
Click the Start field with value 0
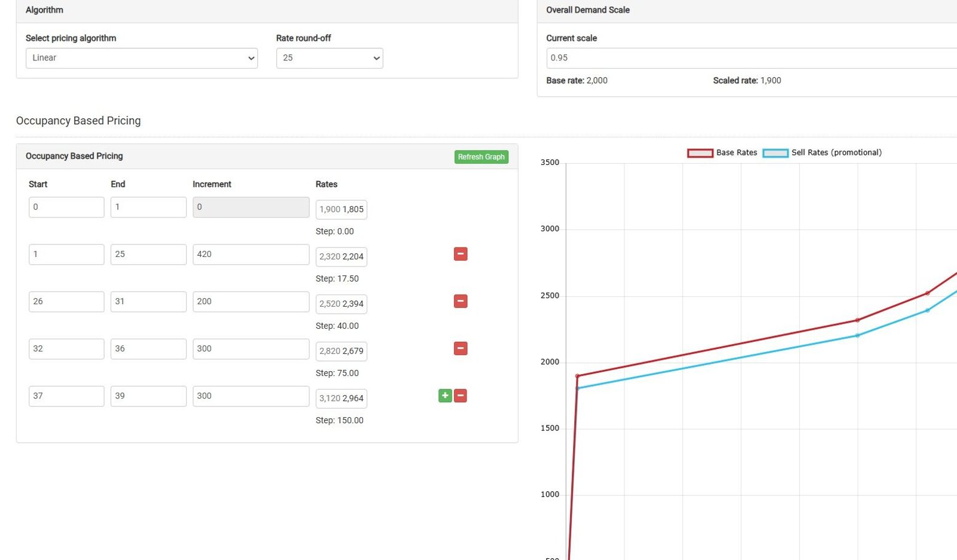click(66, 207)
